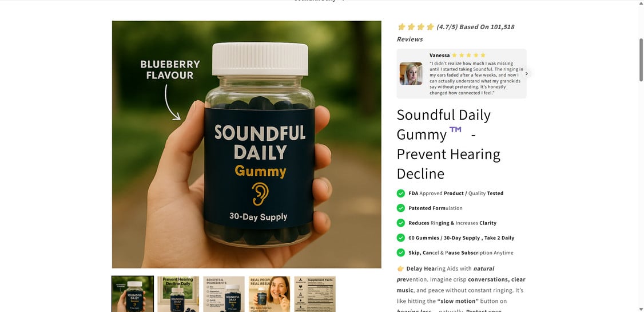The image size is (644, 312).
Task: Click the green checkmark beside FDA Approved Product
Action: pos(401,193)
